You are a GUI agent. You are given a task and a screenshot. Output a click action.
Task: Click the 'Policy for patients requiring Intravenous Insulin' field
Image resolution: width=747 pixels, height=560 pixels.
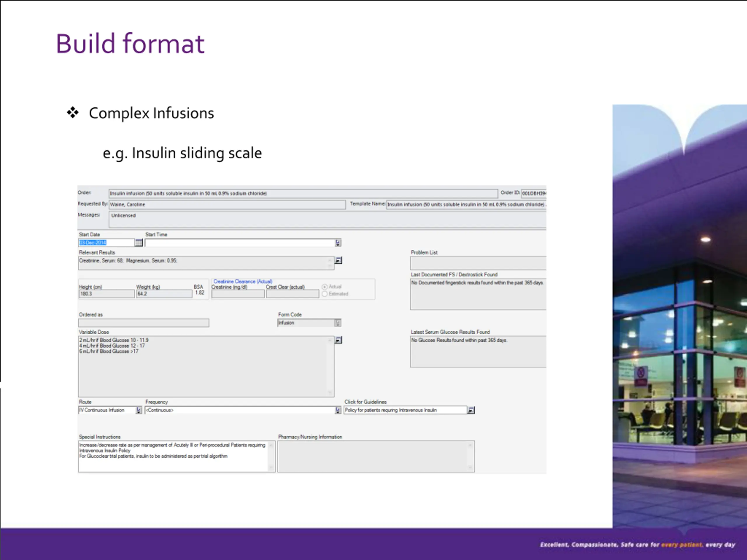pos(405,410)
